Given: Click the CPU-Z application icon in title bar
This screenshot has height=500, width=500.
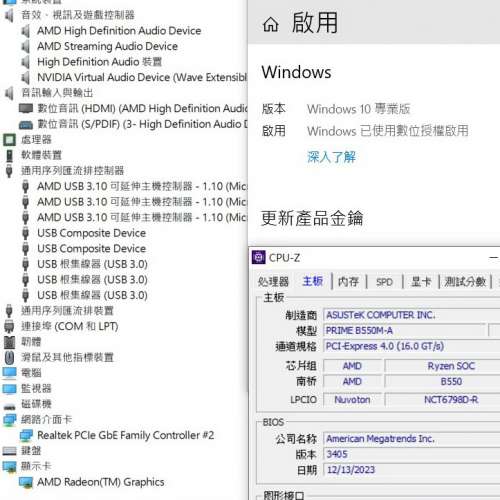Looking at the screenshot, I should 259,257.
